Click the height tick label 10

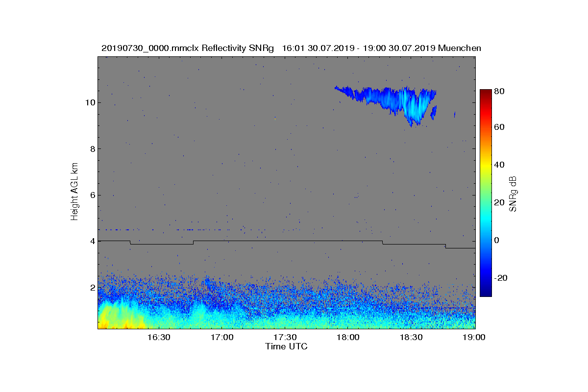pyautogui.click(x=90, y=102)
